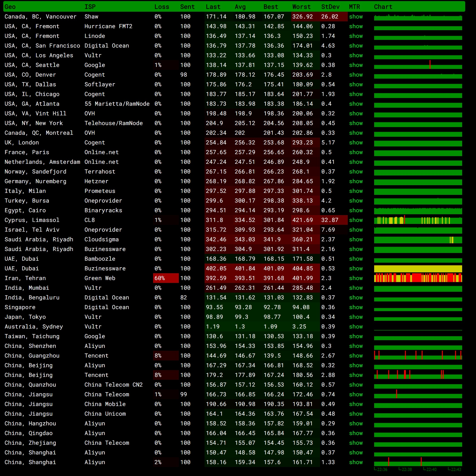Click show link for Denver Cogent

356,75
